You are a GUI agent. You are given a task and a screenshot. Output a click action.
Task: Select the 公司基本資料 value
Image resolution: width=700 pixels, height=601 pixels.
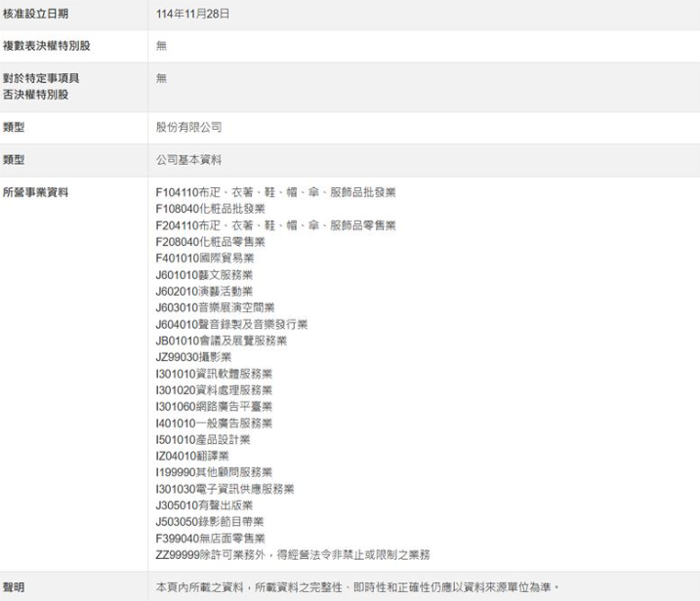(x=188, y=160)
